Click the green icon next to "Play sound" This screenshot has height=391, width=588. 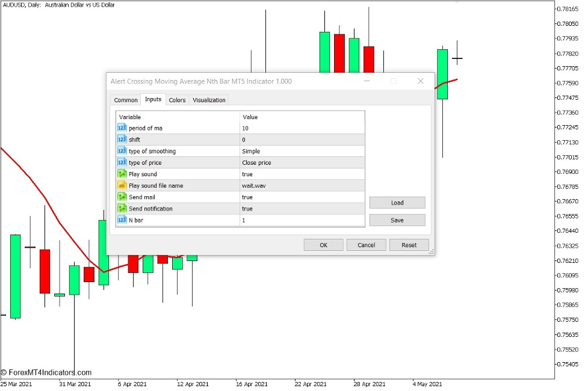tap(122, 174)
